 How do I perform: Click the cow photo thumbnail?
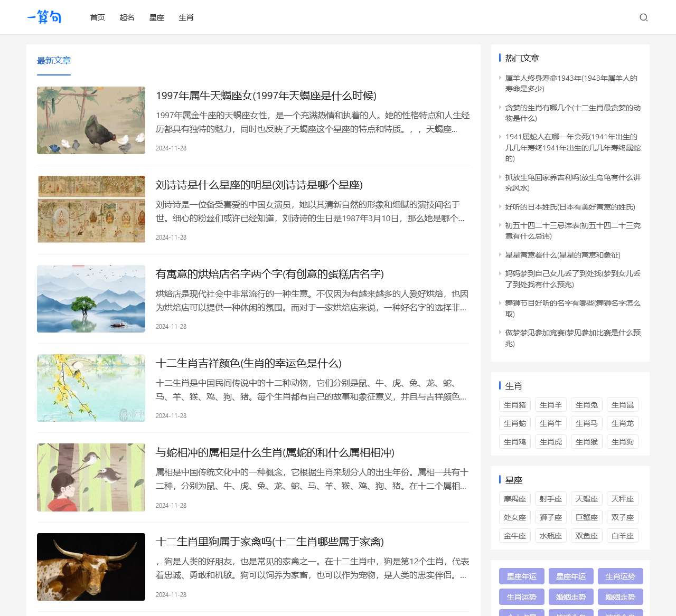coord(91,566)
